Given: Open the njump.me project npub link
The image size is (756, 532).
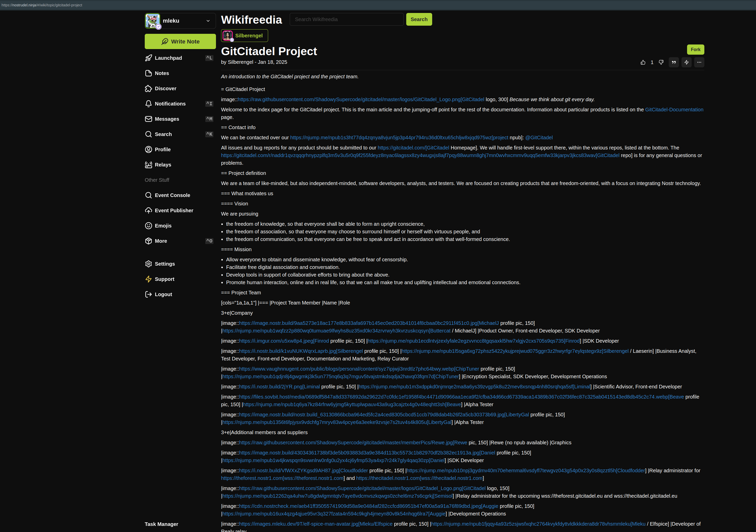Looking at the screenshot, I should [x=399, y=138].
